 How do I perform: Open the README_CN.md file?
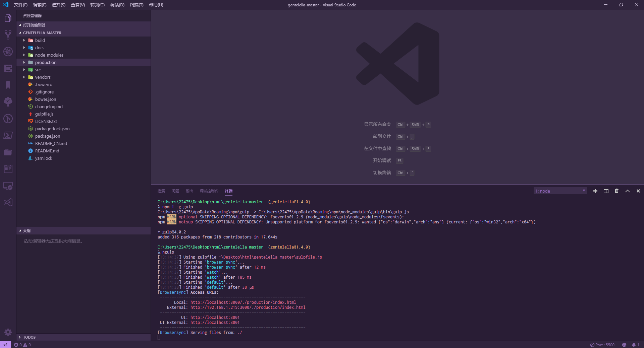84,143
